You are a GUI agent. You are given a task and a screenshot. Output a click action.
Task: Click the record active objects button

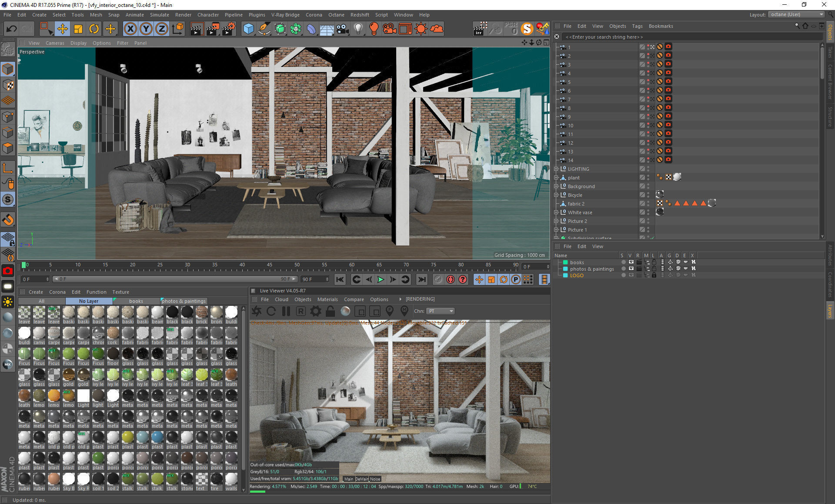438,279
